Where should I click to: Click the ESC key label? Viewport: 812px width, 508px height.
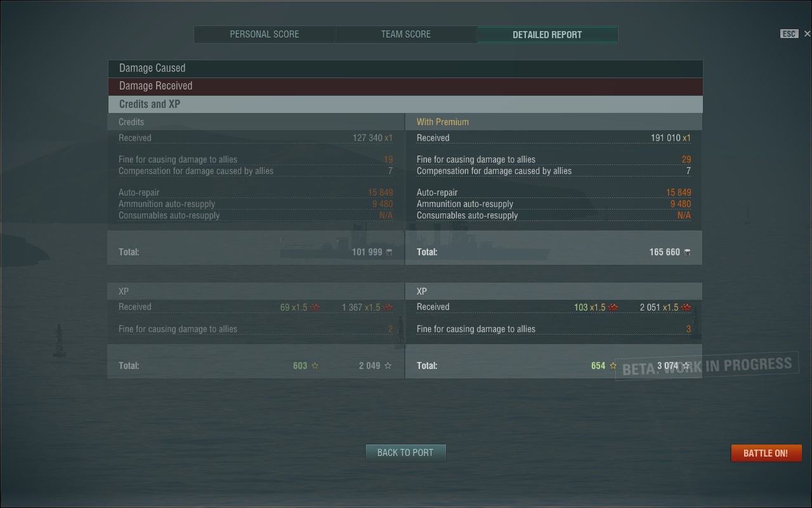pos(789,34)
